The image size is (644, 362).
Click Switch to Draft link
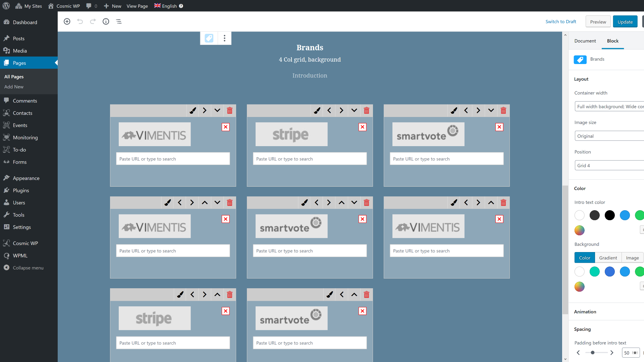(561, 22)
